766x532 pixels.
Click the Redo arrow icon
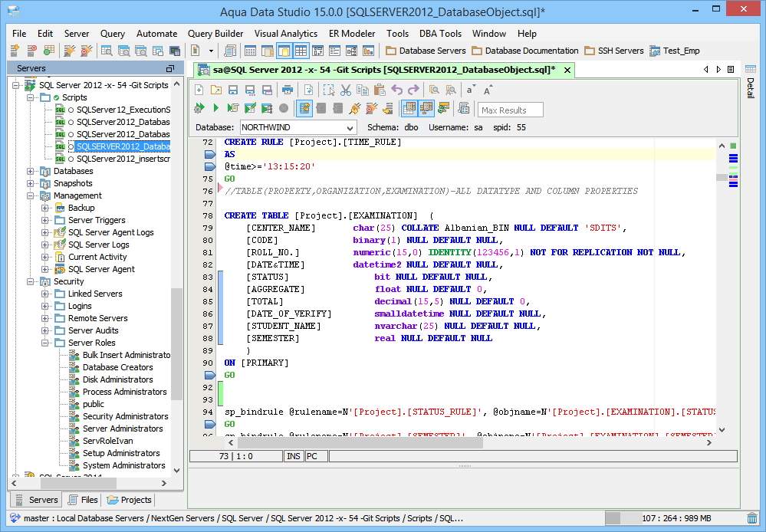pos(413,90)
